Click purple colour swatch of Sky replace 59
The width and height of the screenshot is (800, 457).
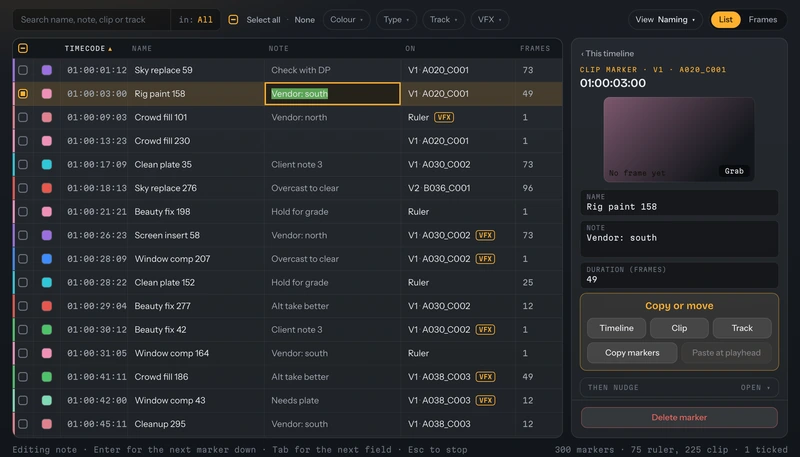tap(46, 70)
